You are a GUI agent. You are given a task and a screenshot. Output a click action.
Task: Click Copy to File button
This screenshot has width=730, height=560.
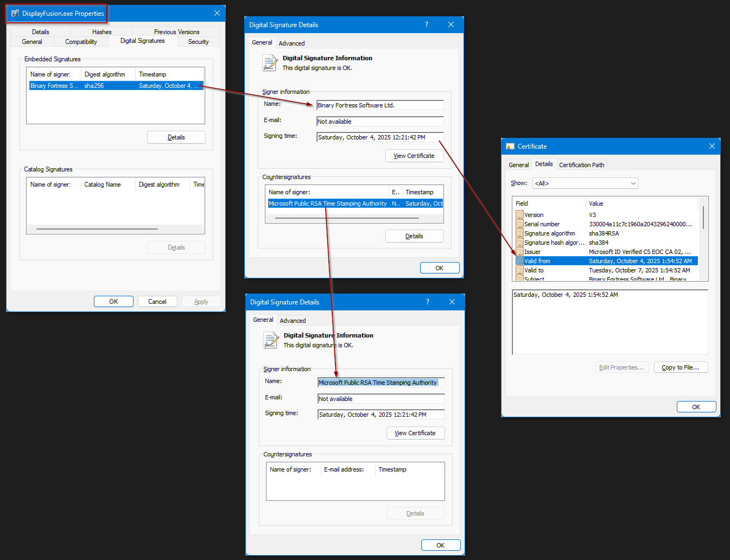[680, 367]
